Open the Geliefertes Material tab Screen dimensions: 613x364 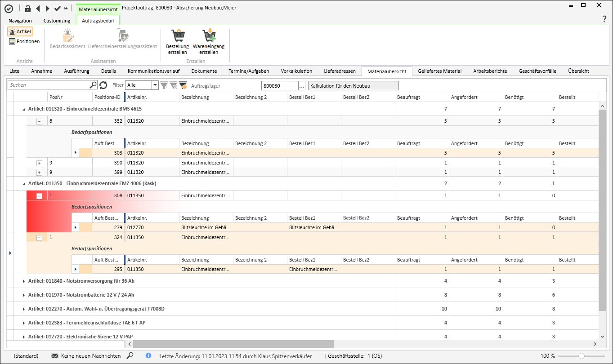439,71
